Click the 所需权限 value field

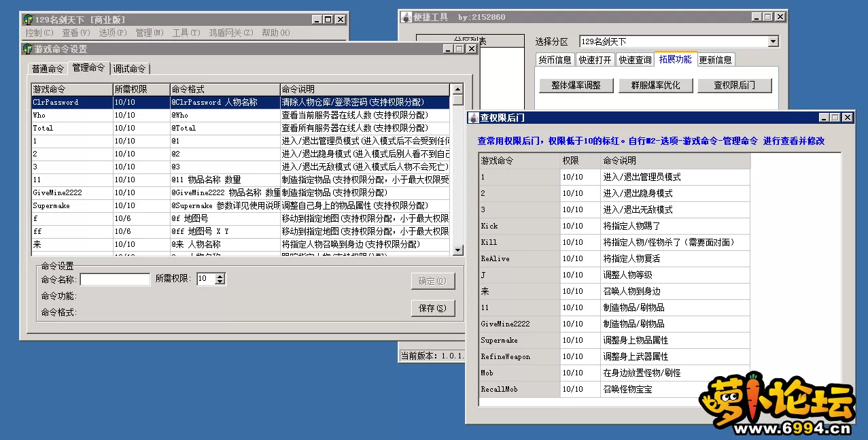tap(206, 279)
